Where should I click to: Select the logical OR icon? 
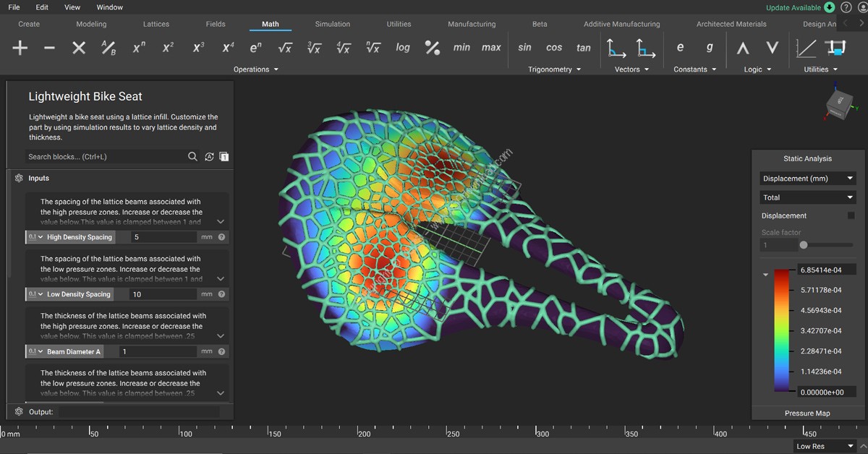(x=773, y=48)
